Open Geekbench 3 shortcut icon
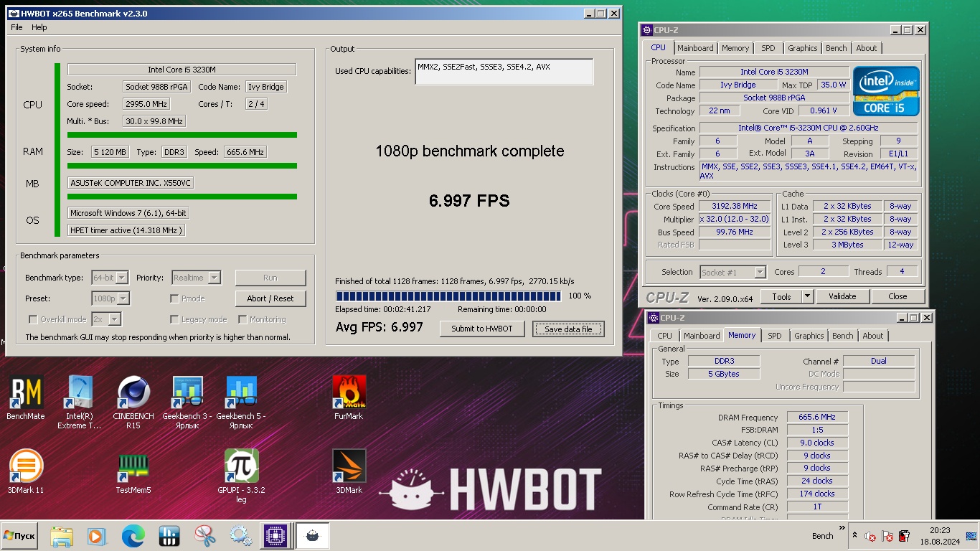This screenshot has height=551, width=980. click(187, 402)
